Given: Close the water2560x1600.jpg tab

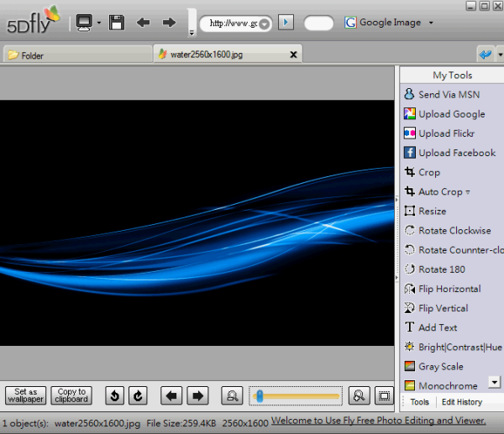Looking at the screenshot, I should (293, 55).
